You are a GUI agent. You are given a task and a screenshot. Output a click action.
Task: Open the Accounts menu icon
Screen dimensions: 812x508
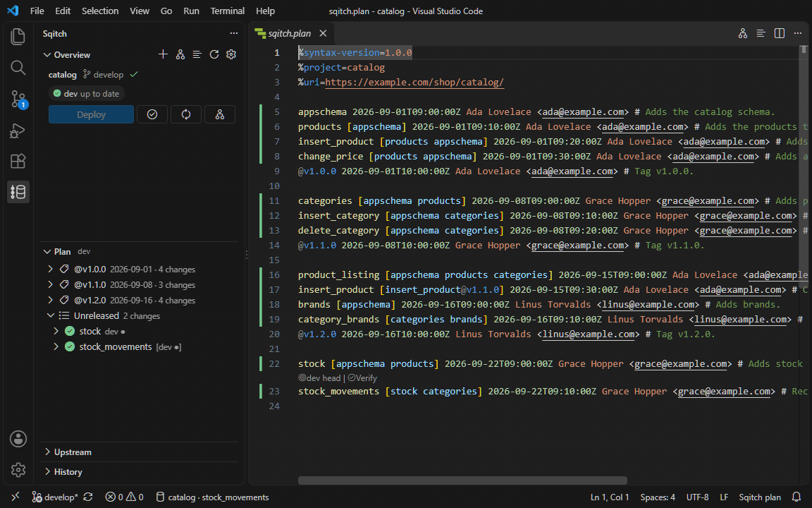18,439
